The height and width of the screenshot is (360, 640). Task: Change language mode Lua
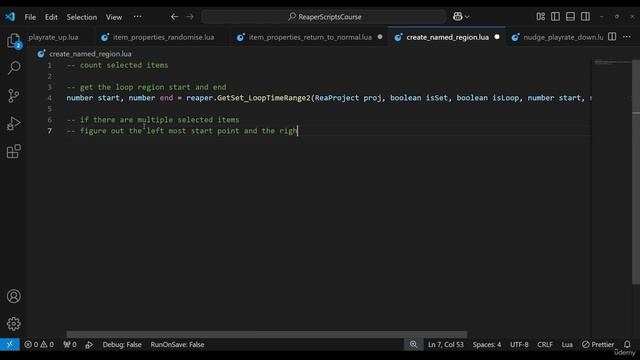click(x=567, y=344)
